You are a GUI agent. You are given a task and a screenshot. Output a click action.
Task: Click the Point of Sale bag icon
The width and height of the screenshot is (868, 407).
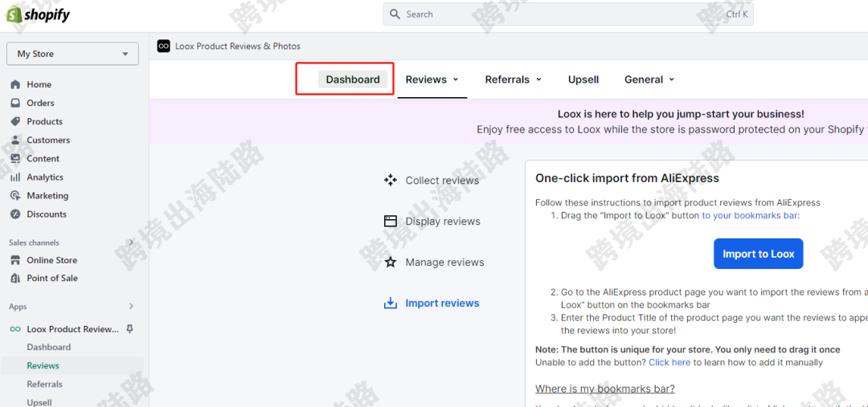(x=15, y=278)
